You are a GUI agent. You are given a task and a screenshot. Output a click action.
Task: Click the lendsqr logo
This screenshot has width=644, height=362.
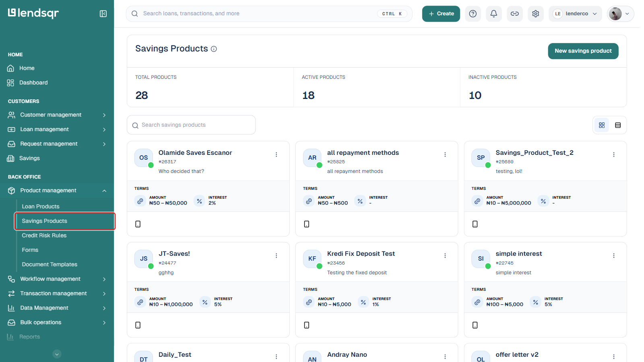(33, 13)
